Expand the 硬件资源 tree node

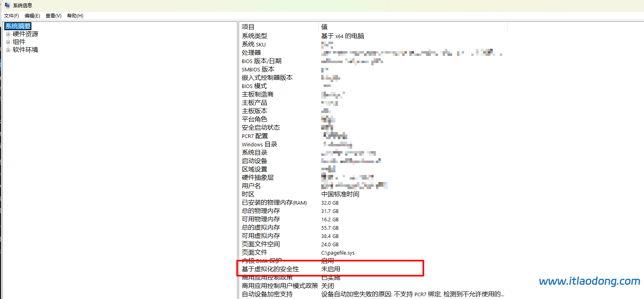pos(8,34)
